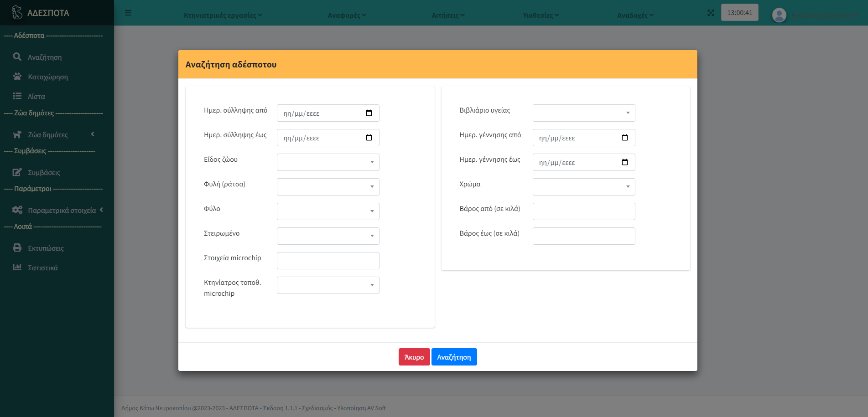Open the Υιοθεσίες menu

click(541, 15)
